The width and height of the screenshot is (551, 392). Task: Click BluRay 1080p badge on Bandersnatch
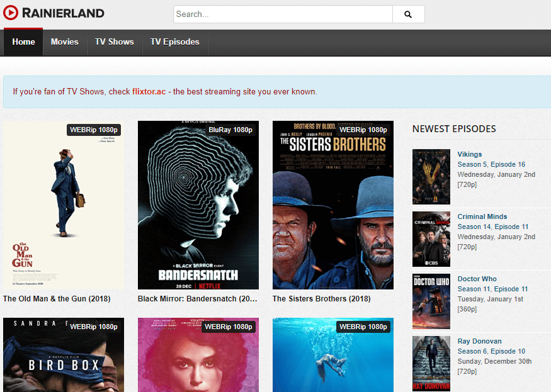[230, 130]
